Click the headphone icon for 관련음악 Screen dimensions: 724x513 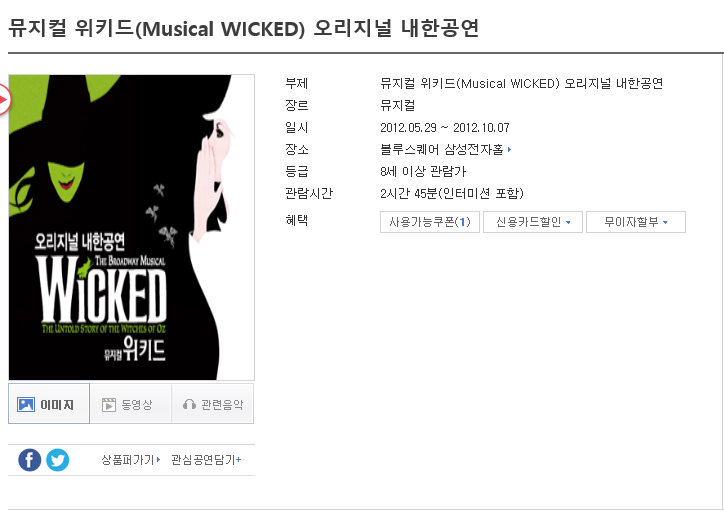pos(189,404)
